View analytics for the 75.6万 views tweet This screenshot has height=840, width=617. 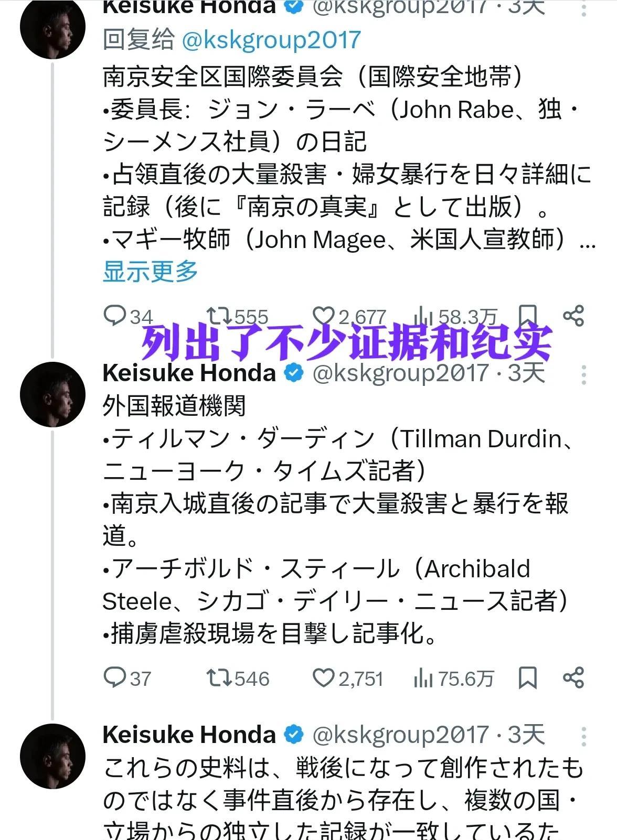423,678
